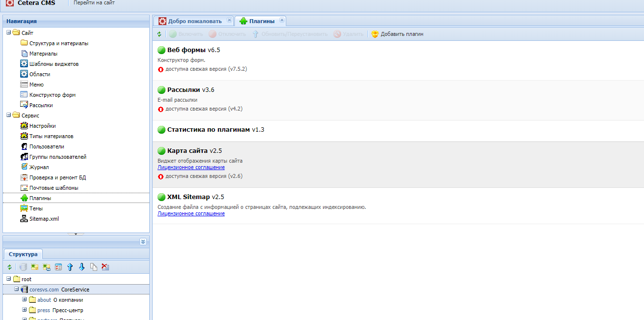Click the 'Добавить плагин' button
644x320 pixels.
pyautogui.click(x=397, y=34)
